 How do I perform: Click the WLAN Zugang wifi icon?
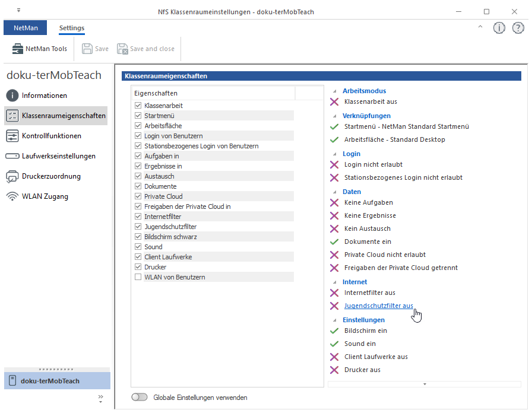pyautogui.click(x=12, y=196)
